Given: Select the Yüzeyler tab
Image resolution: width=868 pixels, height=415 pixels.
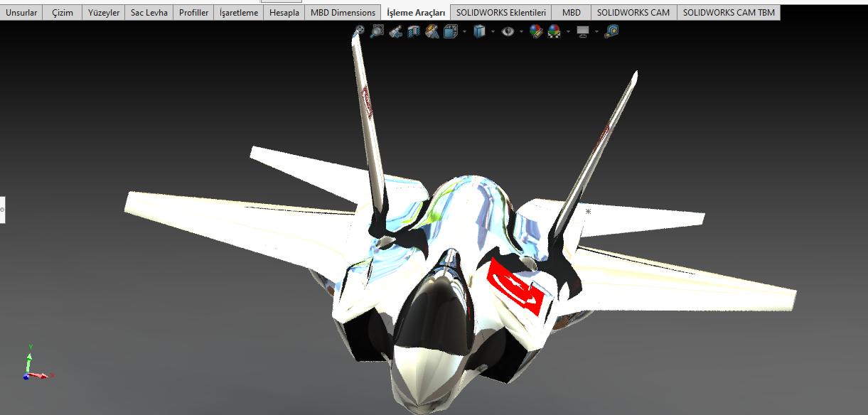Looking at the screenshot, I should pyautogui.click(x=104, y=13).
